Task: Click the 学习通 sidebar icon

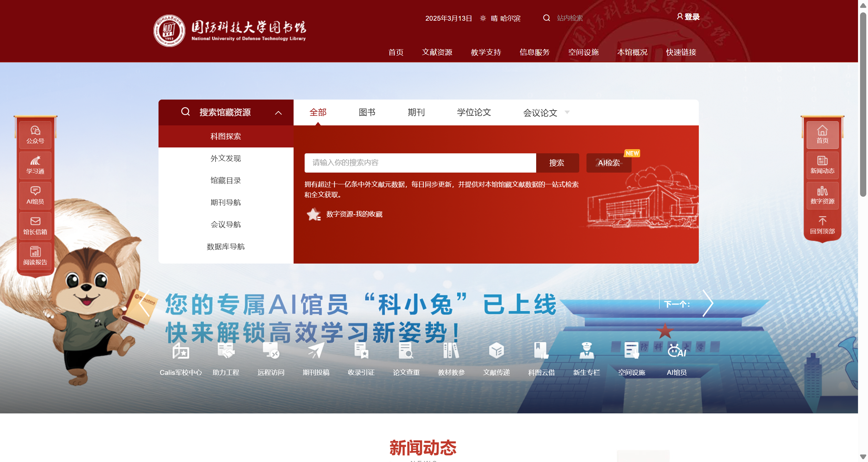Action: coord(35,161)
